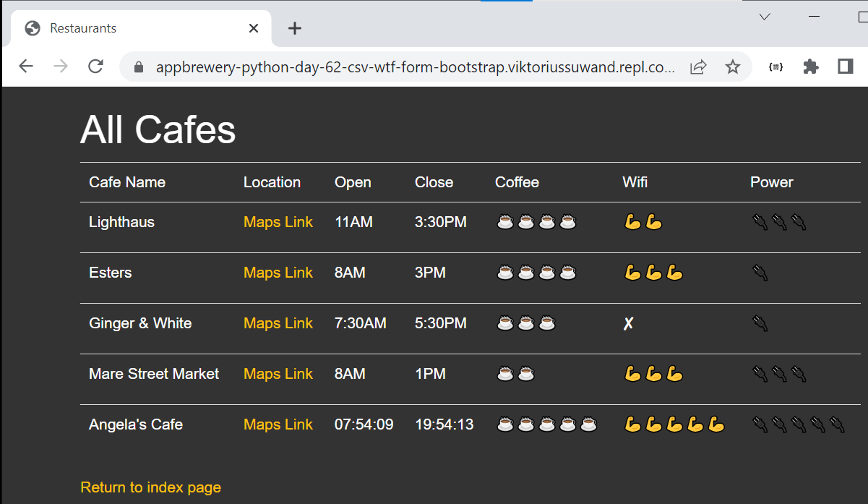Image resolution: width=868 pixels, height=504 pixels.
Task: Click the Ginger & White power plug icon
Action: coord(760,323)
